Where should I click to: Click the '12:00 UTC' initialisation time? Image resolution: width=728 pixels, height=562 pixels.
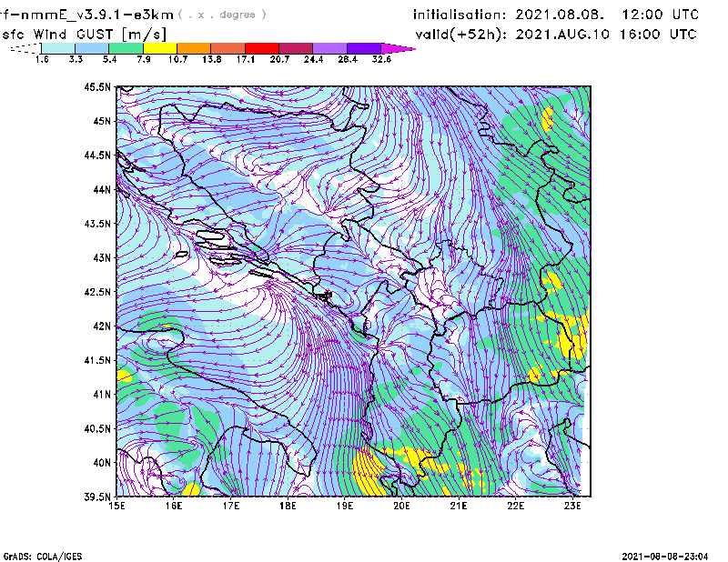[661, 15]
